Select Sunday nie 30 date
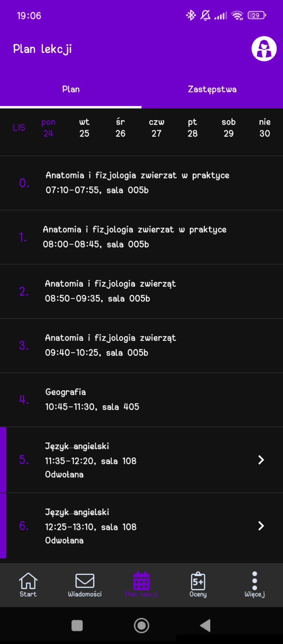This screenshot has height=644, width=283. click(x=265, y=128)
